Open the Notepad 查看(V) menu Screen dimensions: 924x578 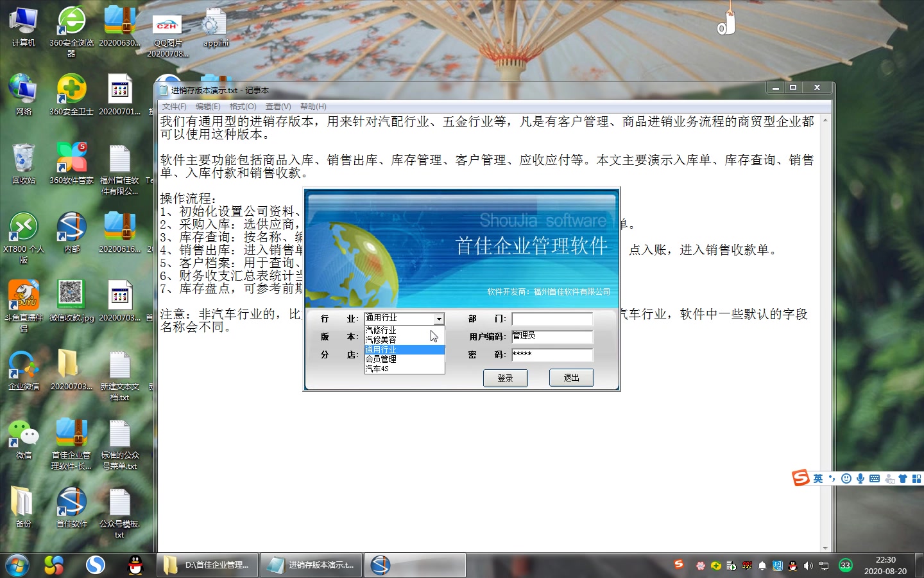click(x=278, y=107)
